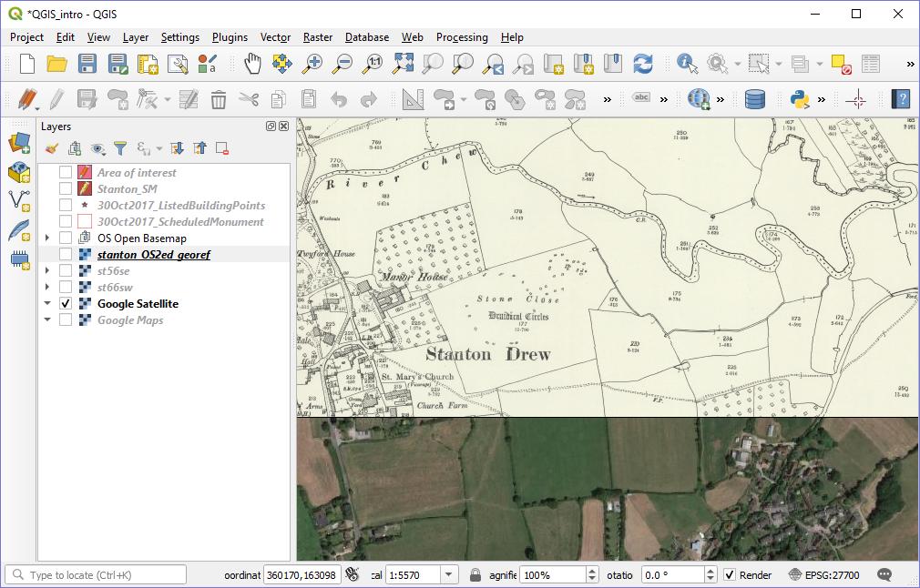This screenshot has height=588, width=920.
Task: Click the messages balloon in status bar
Action: (x=883, y=574)
